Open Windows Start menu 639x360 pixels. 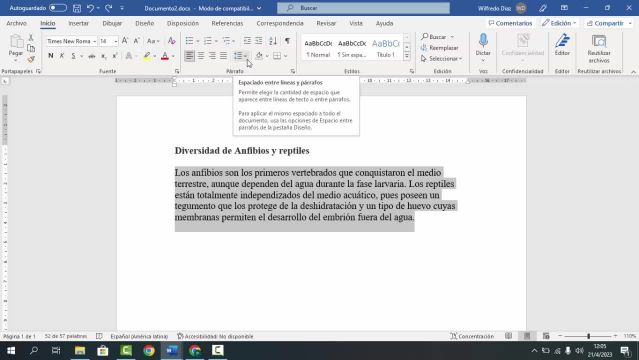[x=11, y=351]
